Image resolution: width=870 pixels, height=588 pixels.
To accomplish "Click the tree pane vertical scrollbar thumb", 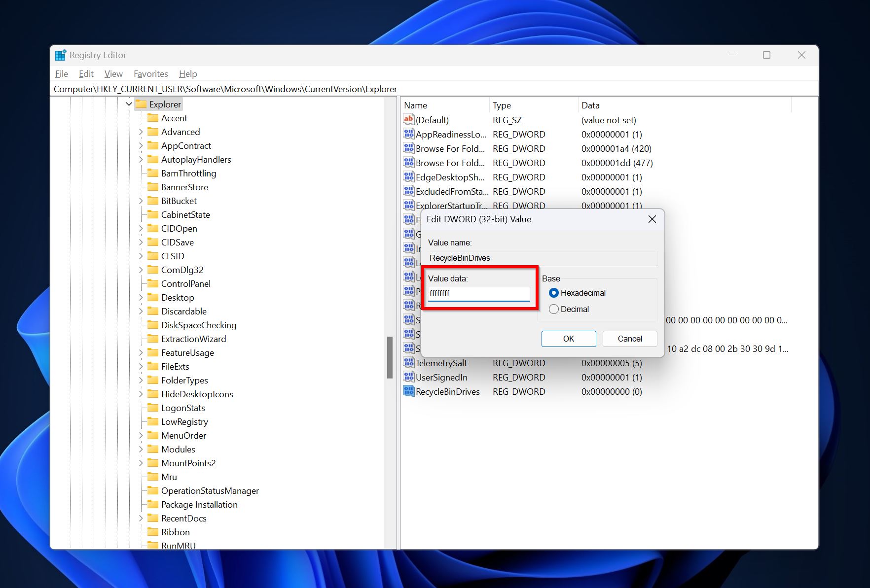I will (390, 357).
